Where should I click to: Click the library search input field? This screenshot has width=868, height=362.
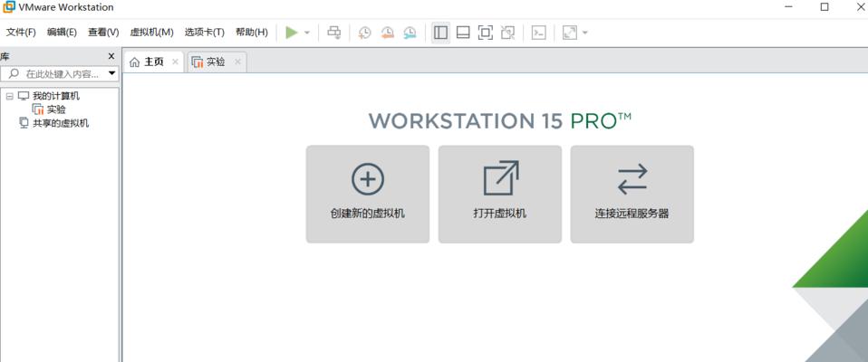[61, 73]
